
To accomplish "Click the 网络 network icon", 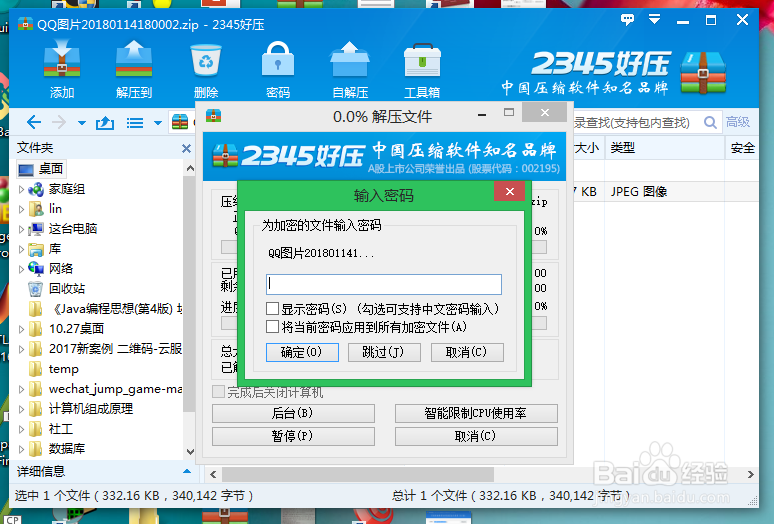I will 36,269.
